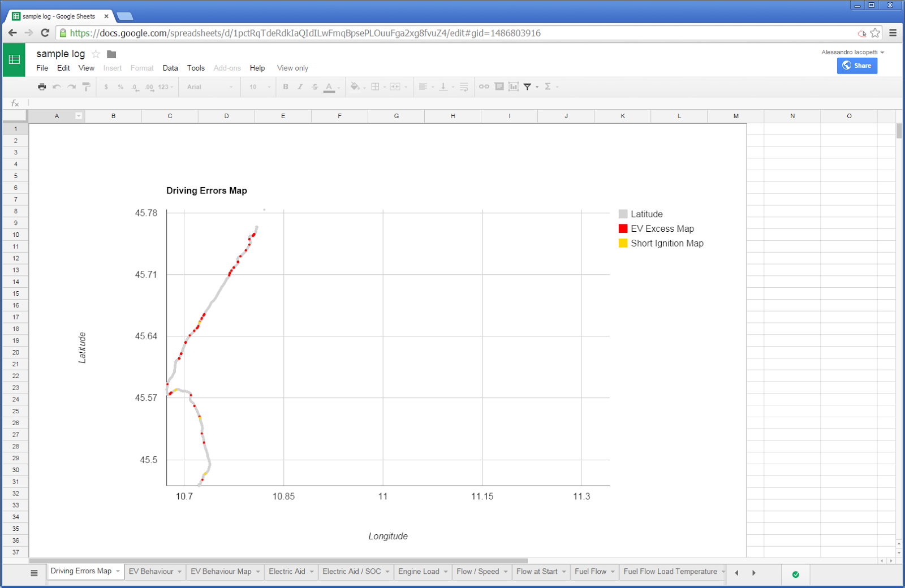Select the paint format tool
905x588 pixels.
pos(86,87)
